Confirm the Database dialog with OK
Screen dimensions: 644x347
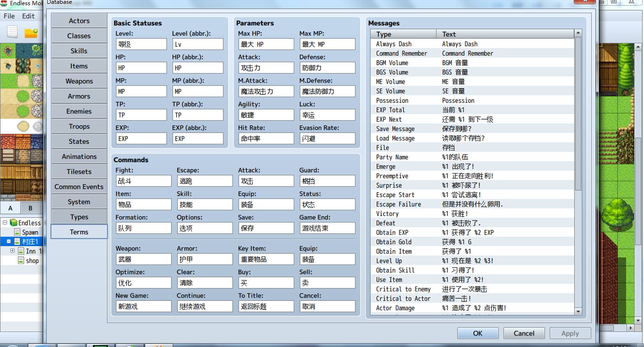click(478, 333)
